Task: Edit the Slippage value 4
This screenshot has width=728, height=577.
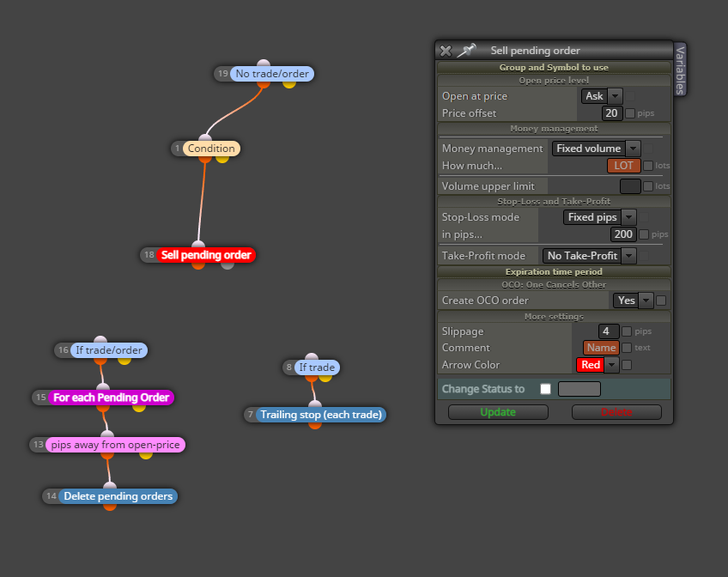Action: [x=608, y=331]
